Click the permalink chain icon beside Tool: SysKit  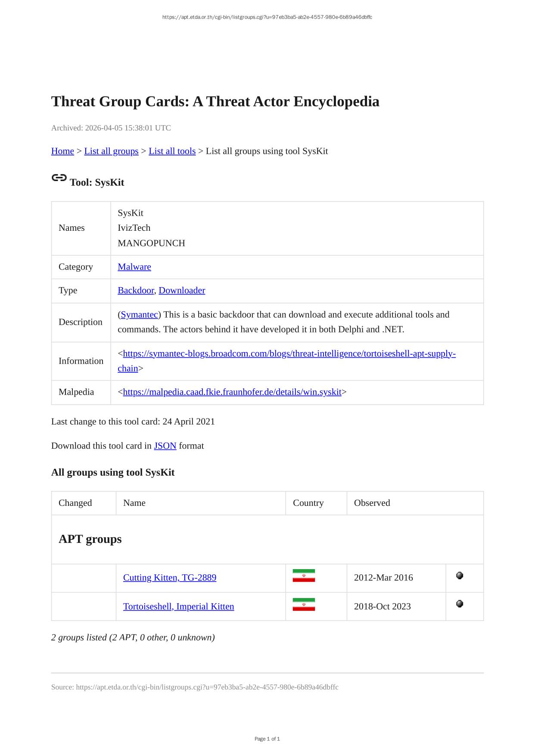pyautogui.click(x=59, y=178)
